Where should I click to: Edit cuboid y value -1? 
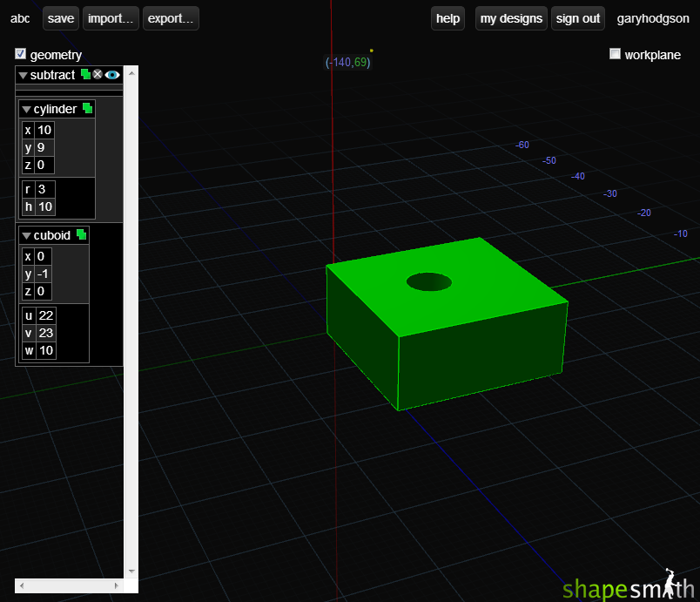click(x=43, y=274)
